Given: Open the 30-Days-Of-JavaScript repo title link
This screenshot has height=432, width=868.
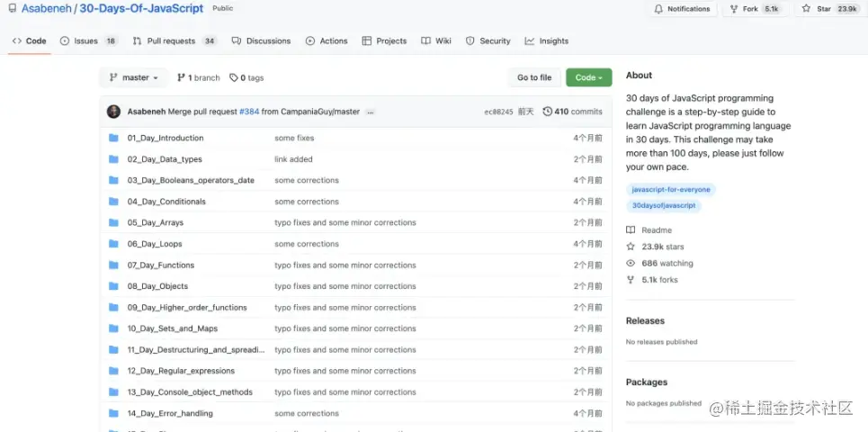Looking at the screenshot, I should [x=141, y=9].
